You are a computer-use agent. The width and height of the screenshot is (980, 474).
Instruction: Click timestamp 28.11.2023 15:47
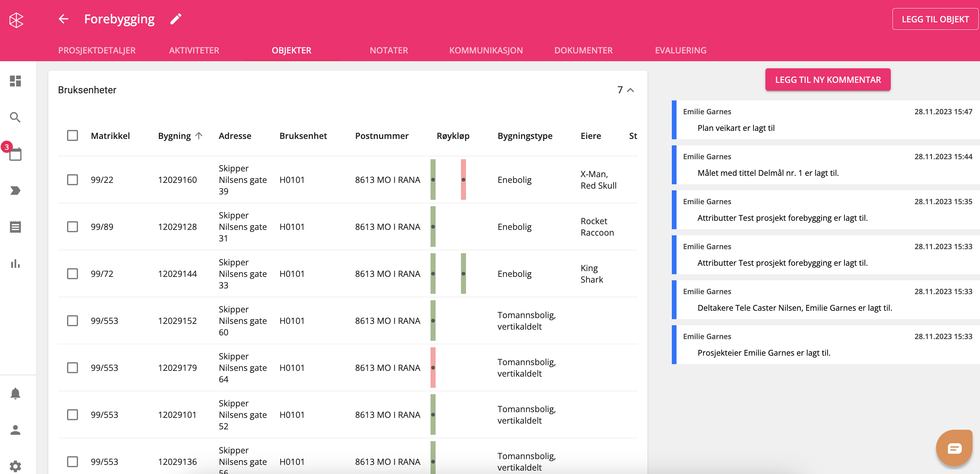tap(943, 112)
